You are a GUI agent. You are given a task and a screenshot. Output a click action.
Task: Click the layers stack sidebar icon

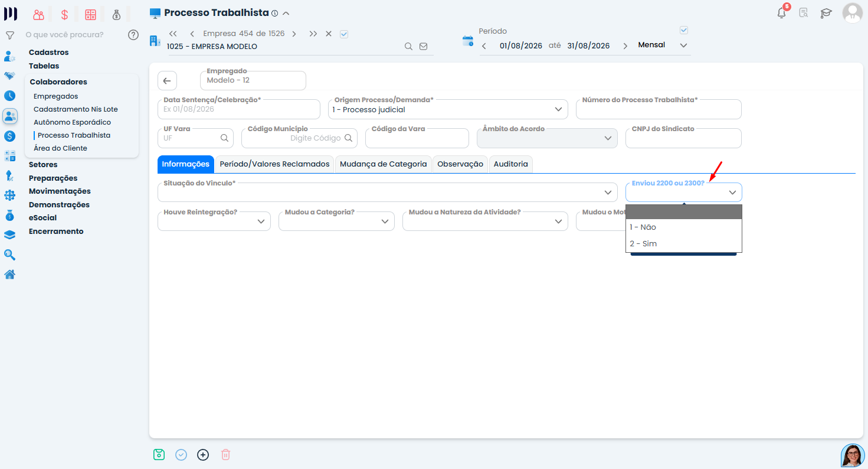click(10, 234)
